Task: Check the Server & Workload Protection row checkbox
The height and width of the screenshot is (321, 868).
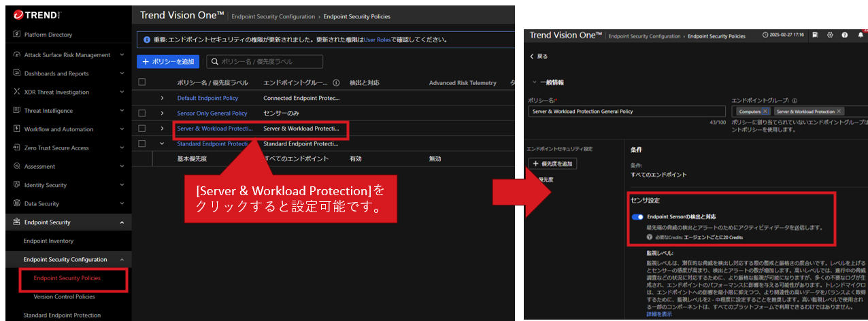Action: (x=141, y=128)
